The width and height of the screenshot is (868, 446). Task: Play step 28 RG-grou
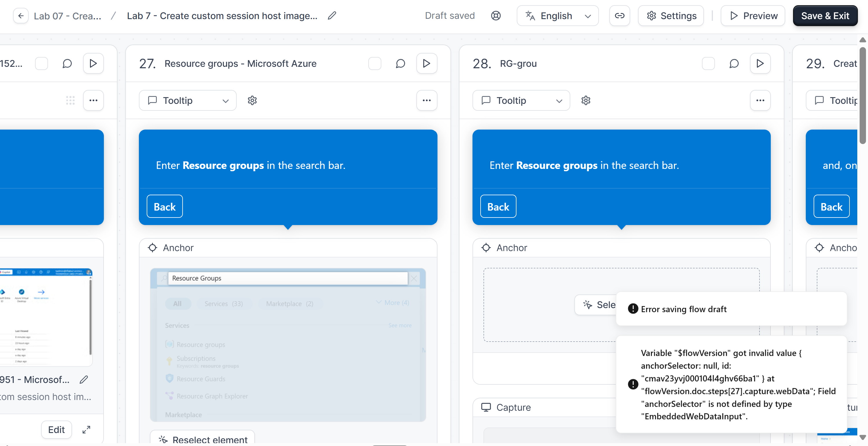pos(760,63)
